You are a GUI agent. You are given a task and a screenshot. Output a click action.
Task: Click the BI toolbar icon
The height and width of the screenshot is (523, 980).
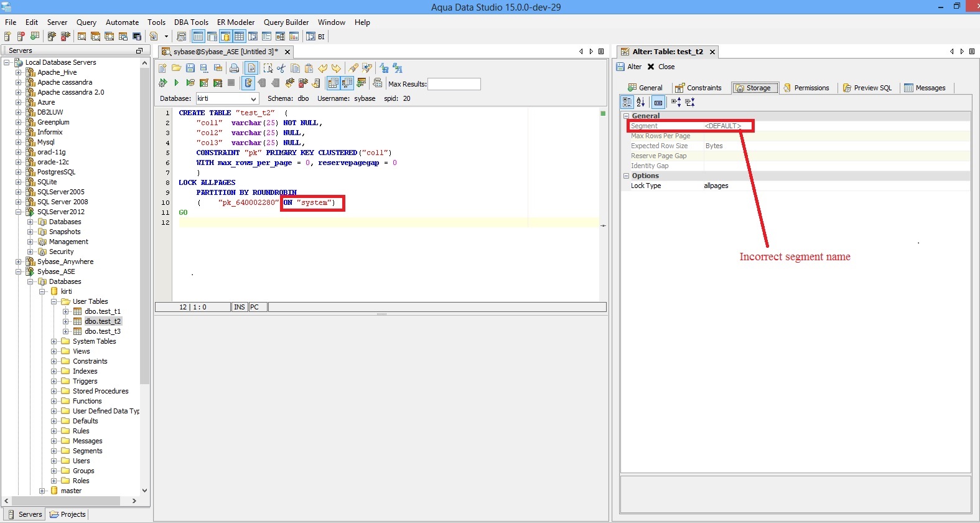pyautogui.click(x=316, y=37)
